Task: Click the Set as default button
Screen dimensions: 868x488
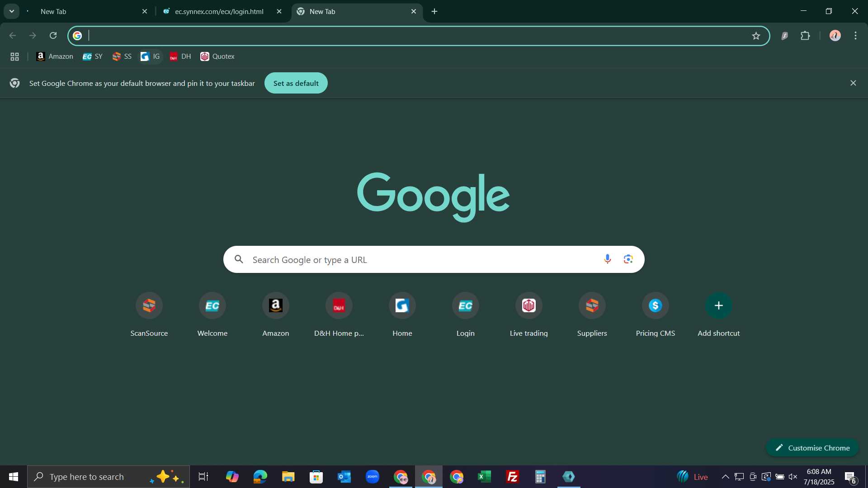Action: [x=296, y=83]
